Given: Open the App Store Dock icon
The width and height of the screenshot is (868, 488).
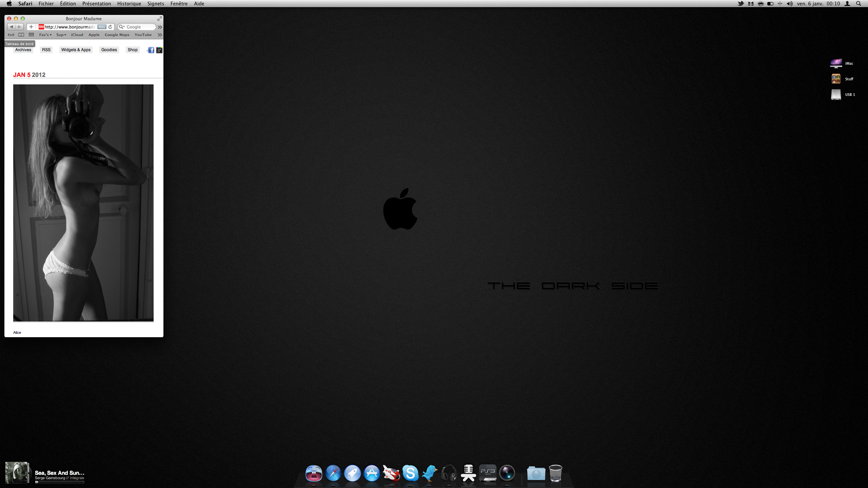Looking at the screenshot, I should [372, 473].
